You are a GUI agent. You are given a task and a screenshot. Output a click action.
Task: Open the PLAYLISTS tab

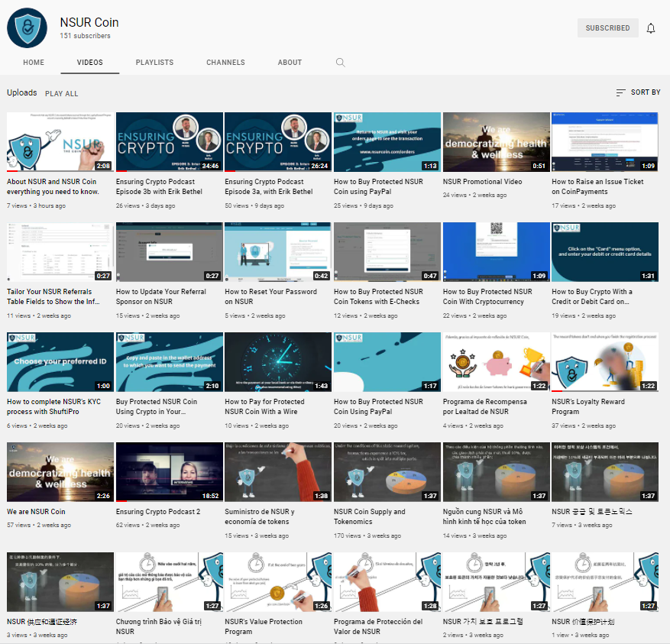click(x=154, y=63)
